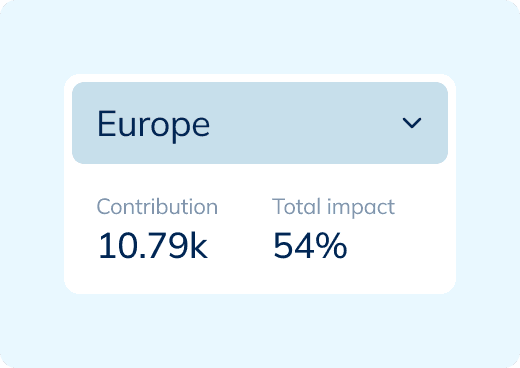Click the empty space between Europe and chevron
The image size is (520, 368).
point(307,123)
